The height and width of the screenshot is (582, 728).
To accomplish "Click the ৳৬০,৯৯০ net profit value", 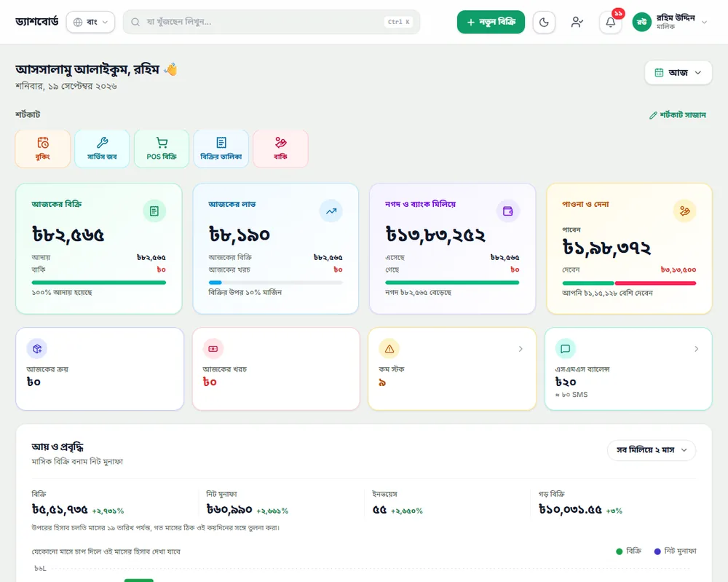I will 229,510.
